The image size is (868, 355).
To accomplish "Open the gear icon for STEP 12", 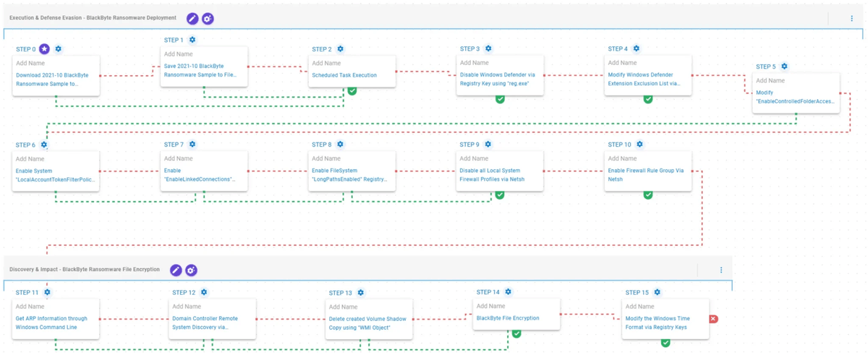I will click(x=204, y=292).
